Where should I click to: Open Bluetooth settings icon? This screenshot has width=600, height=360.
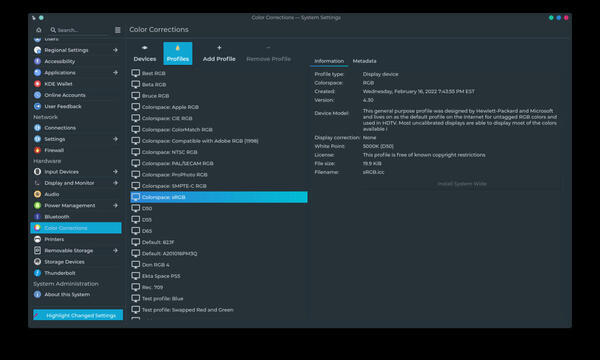pyautogui.click(x=38, y=217)
